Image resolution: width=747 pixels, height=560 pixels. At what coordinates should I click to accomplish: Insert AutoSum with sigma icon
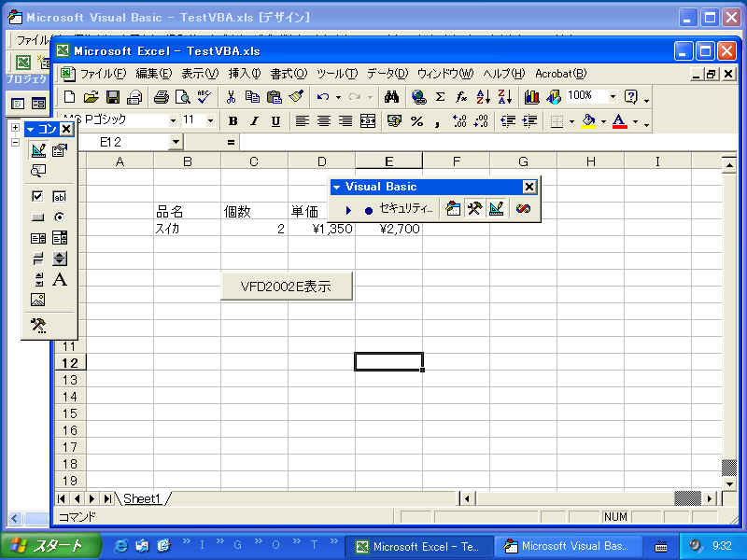(x=440, y=97)
